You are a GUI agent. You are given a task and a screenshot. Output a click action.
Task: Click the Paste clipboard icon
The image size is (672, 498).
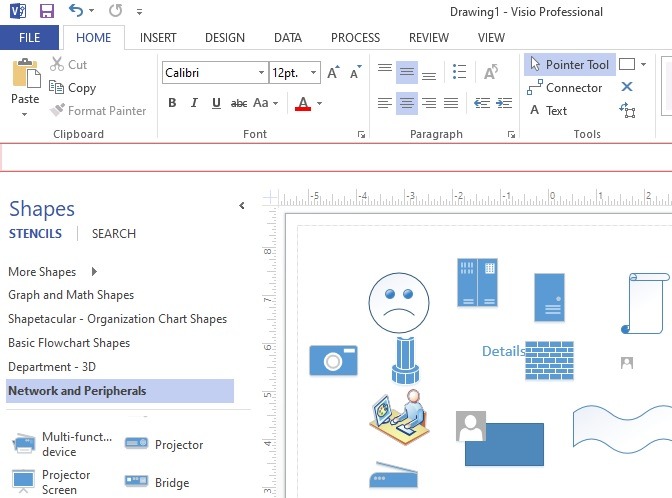click(x=26, y=73)
